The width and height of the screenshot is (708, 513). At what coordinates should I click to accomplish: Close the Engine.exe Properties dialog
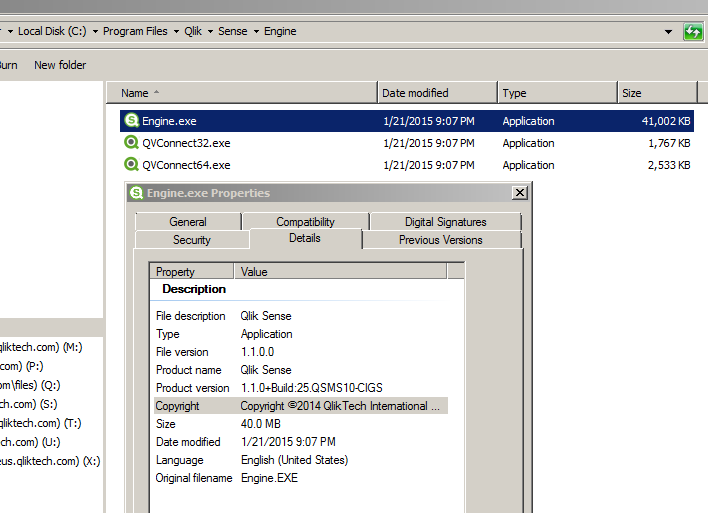coord(519,193)
